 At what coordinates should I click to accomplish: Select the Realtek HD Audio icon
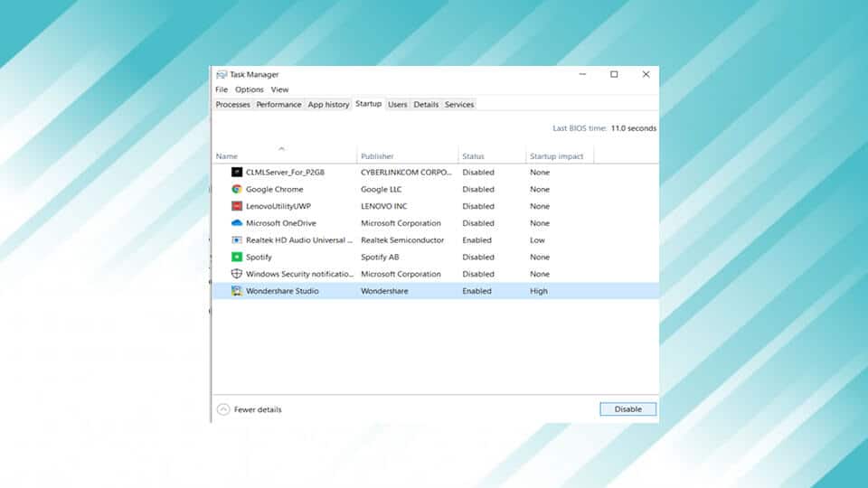point(237,240)
